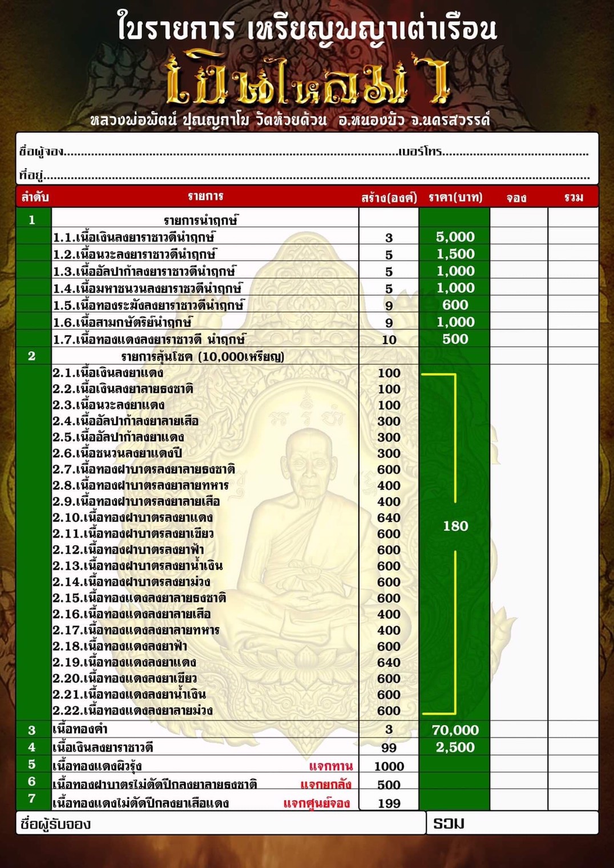Click row '1.7.เนื้อทองแดงลงยาราชาวดี นำฤกษ์'

pos(149,339)
